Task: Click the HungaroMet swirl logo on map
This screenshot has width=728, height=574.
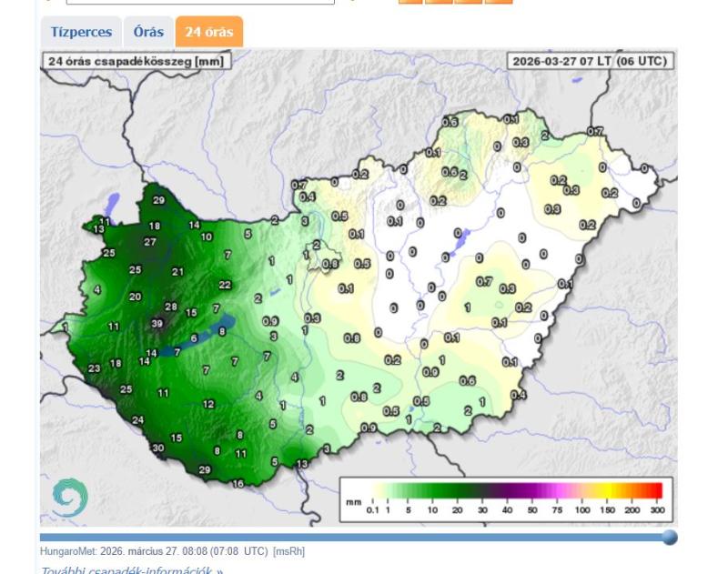Action: [x=69, y=498]
